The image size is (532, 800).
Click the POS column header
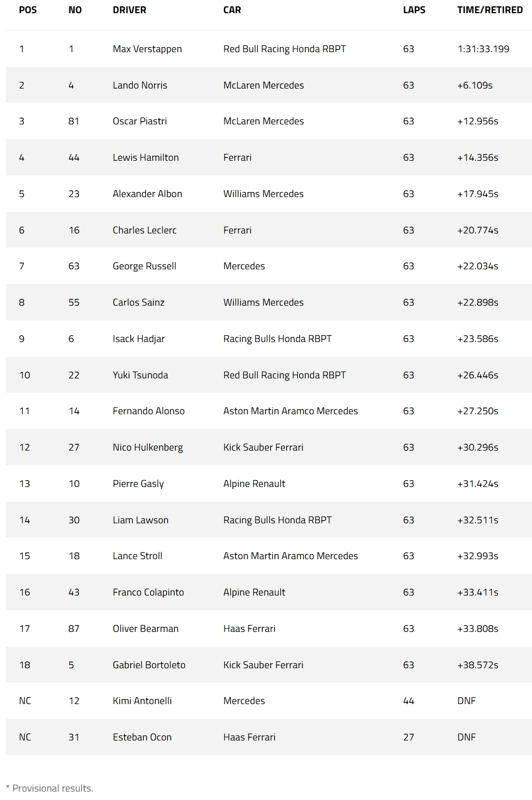tap(28, 10)
